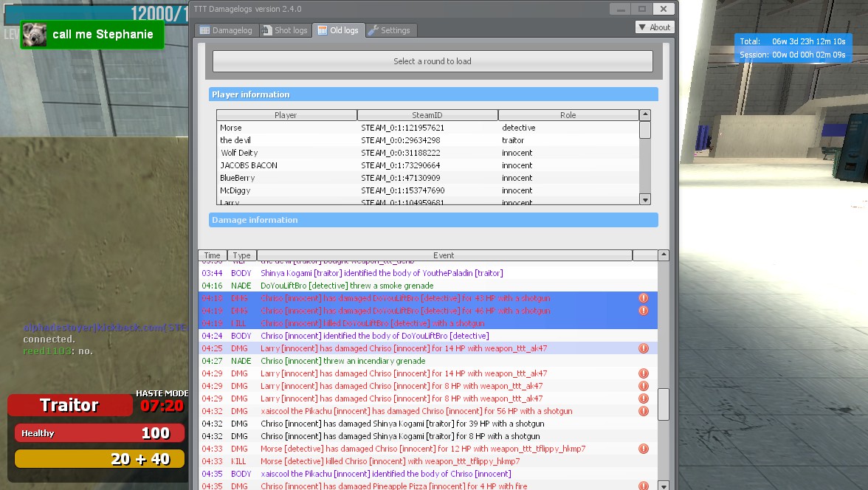868x490 pixels.
Task: Click the Select a round to load button
Action: pos(433,61)
